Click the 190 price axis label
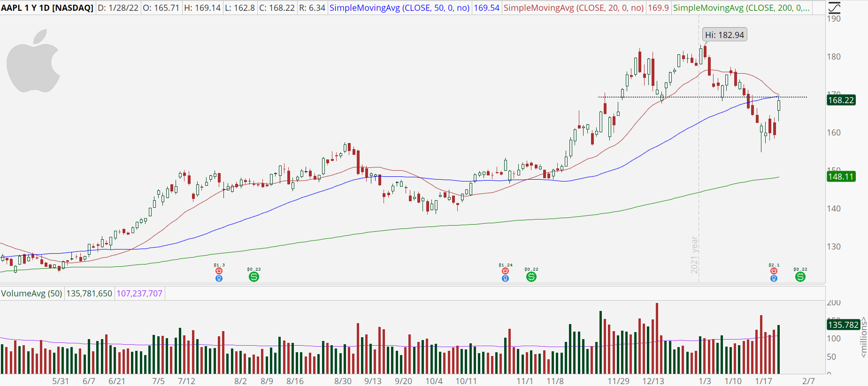This screenshot has height=386, width=868. point(834,19)
